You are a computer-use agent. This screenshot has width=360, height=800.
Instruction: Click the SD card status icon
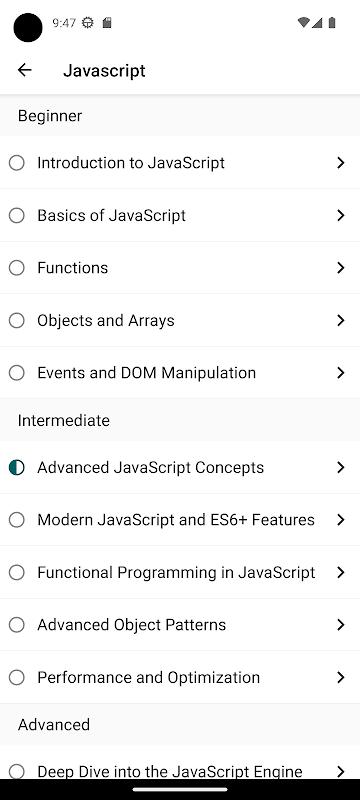tap(107, 22)
